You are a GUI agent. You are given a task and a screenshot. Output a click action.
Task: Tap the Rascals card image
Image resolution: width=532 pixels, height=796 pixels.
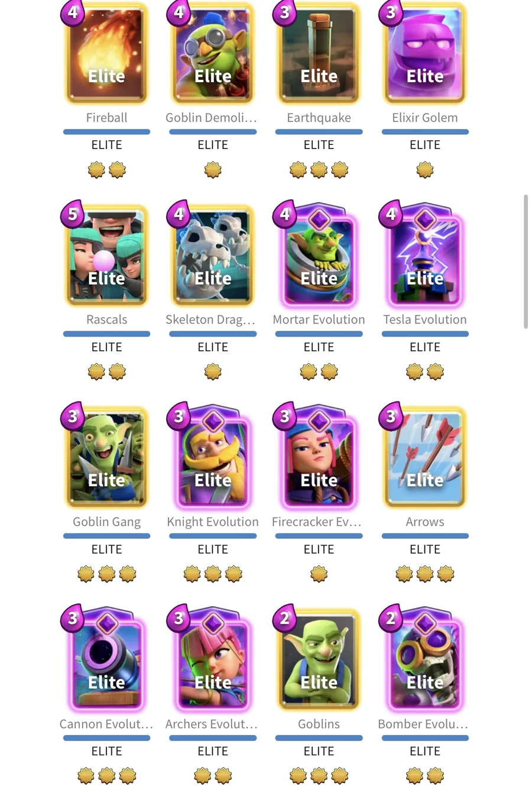[106, 254]
